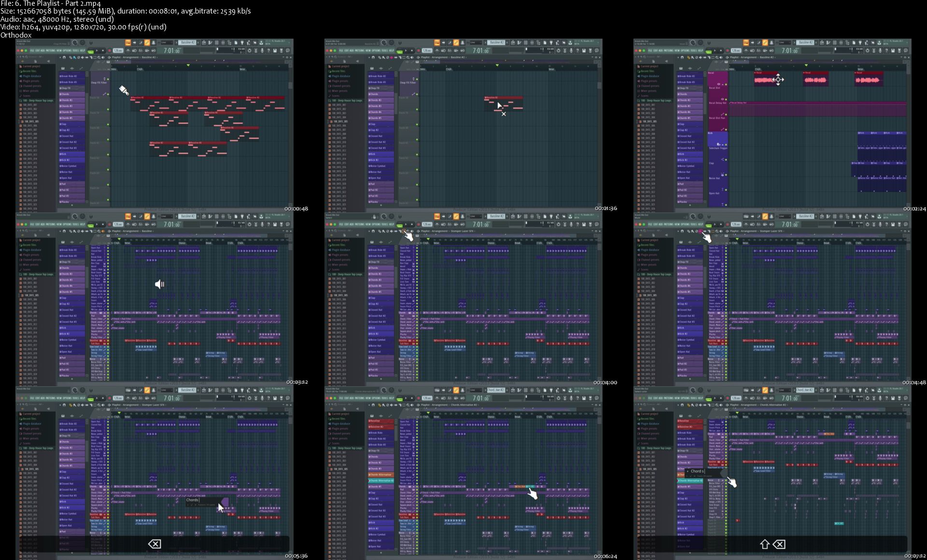The width and height of the screenshot is (927, 560).
Task: Open the Piano roll icon in the 00:01:36 frame
Action: click(x=519, y=42)
